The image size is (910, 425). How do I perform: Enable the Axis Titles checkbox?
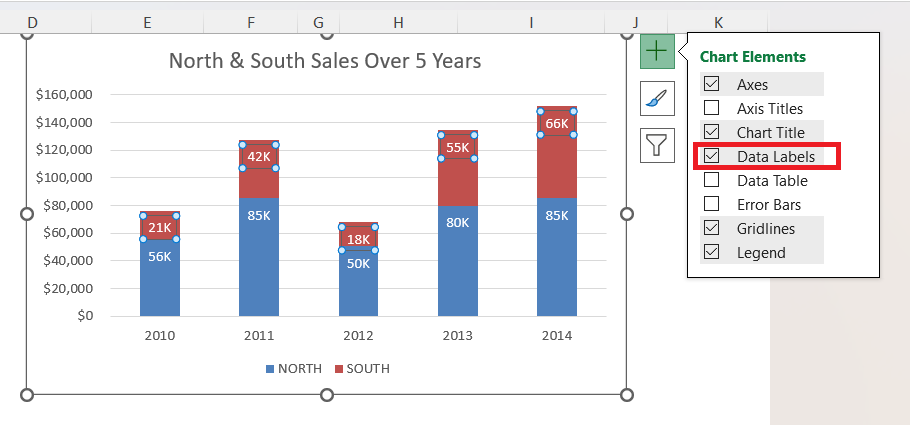pyautogui.click(x=712, y=109)
